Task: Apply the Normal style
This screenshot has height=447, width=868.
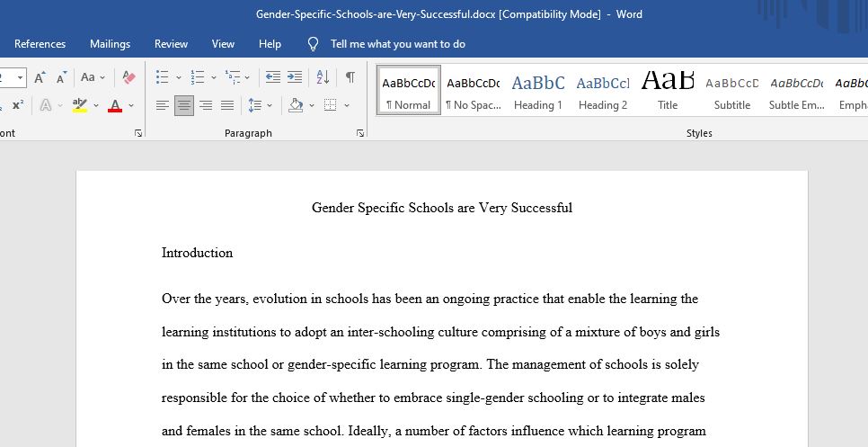Action: (409, 90)
